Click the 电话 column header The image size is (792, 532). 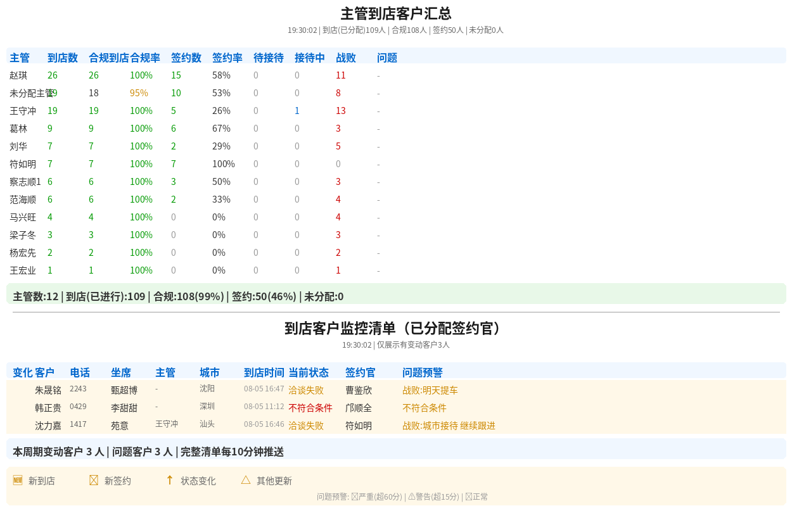(80, 372)
